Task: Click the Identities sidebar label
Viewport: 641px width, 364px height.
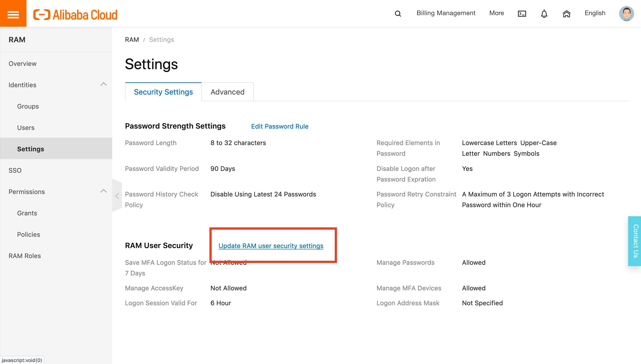Action: click(22, 85)
